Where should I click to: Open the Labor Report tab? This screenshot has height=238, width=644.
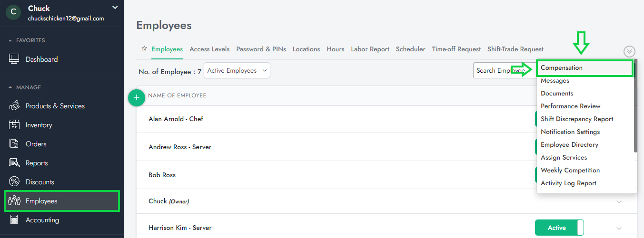click(370, 49)
